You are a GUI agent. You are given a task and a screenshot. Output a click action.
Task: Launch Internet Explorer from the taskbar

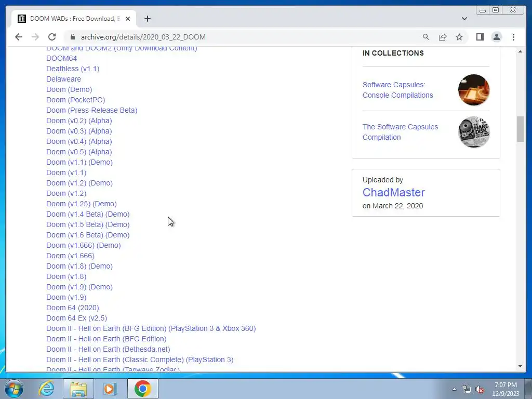point(46,389)
